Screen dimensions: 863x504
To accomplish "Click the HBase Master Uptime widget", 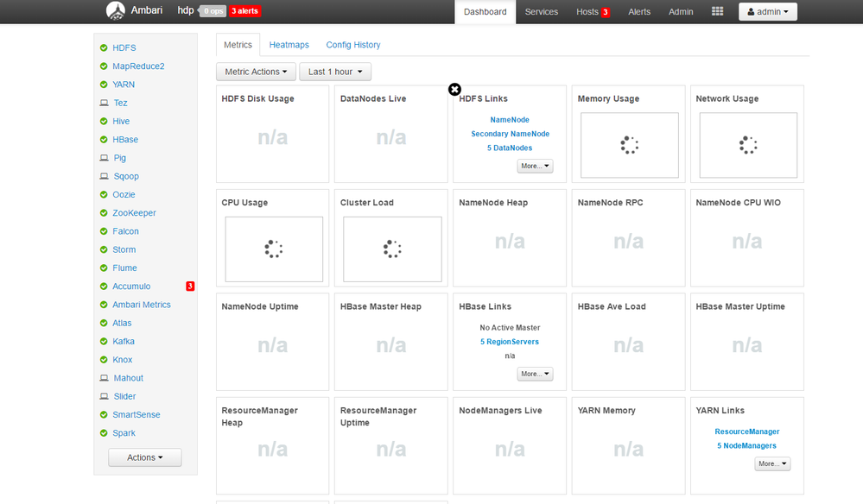I will point(747,342).
